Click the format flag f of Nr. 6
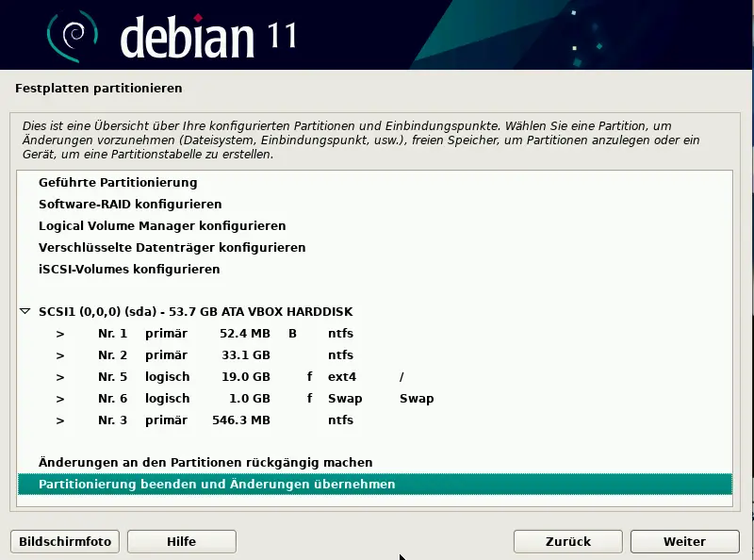This screenshot has width=754, height=560. [x=310, y=399]
